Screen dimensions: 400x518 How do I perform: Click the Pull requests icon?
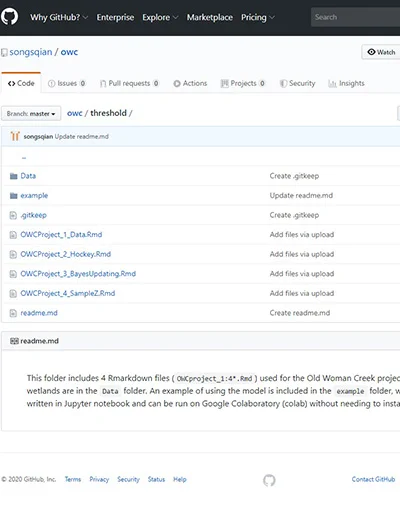103,84
